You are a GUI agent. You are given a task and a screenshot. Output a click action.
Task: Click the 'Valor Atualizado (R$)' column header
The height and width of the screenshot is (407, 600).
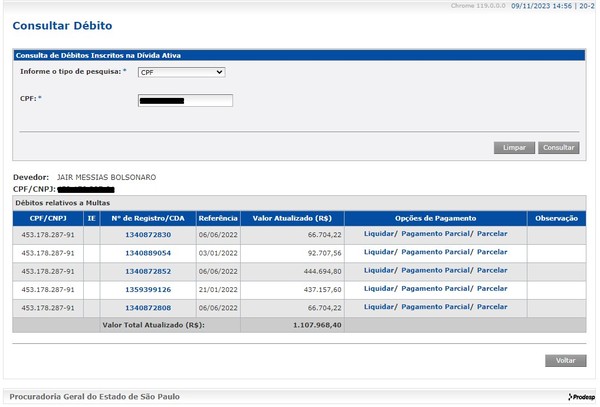tap(292, 217)
